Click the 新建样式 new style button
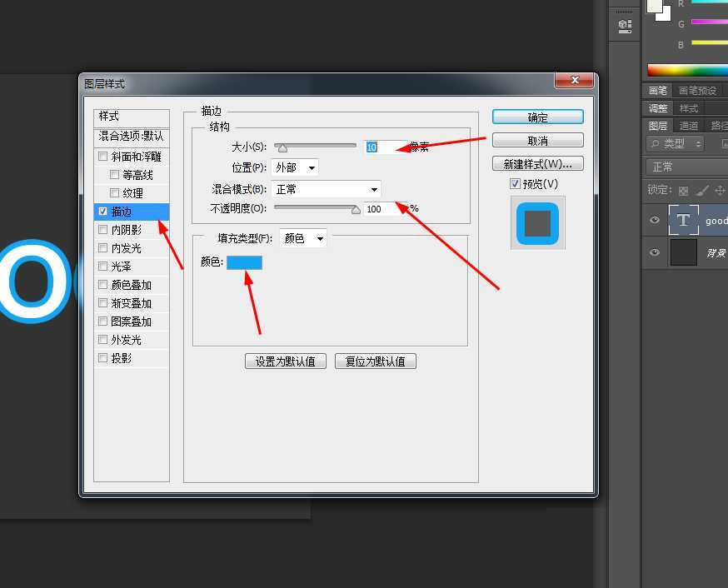 pyautogui.click(x=537, y=163)
